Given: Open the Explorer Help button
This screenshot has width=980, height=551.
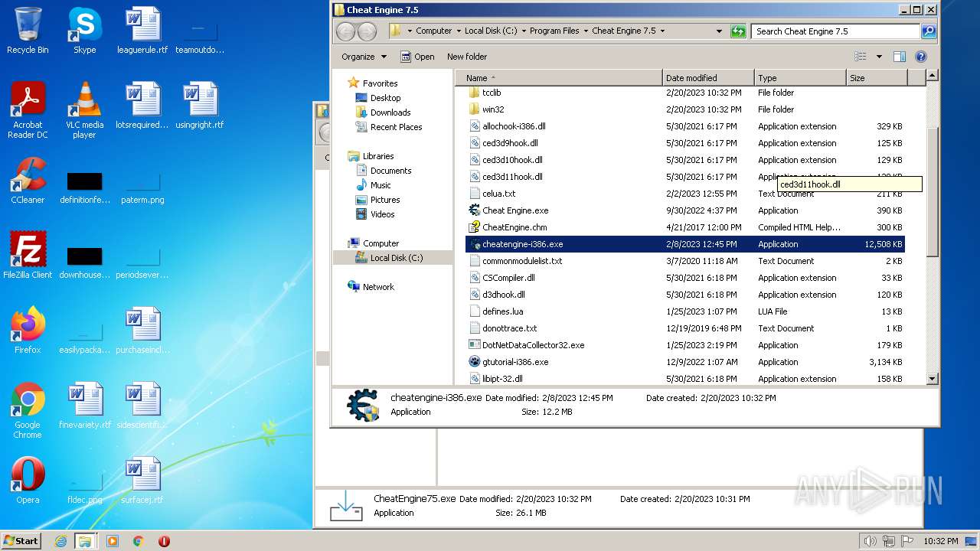Looking at the screenshot, I should tap(921, 57).
